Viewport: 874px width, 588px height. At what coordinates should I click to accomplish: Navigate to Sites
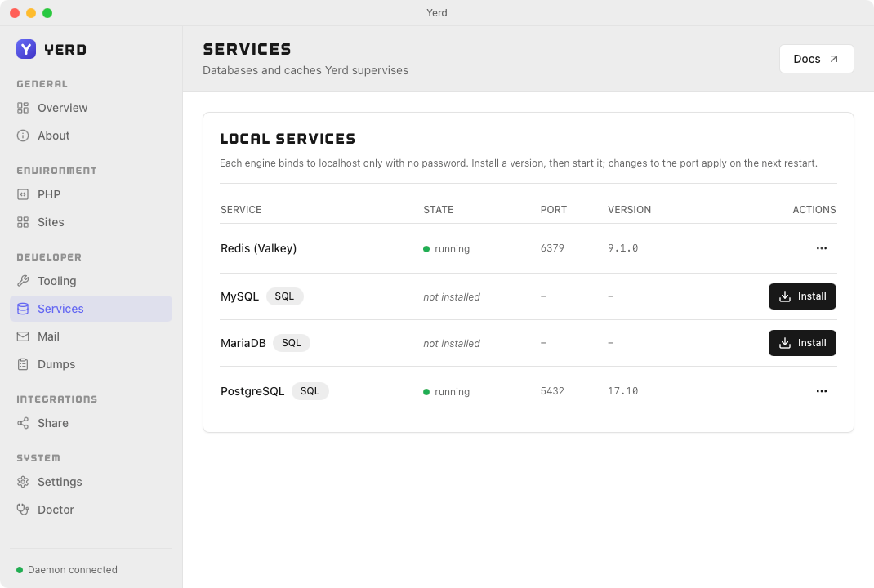pyautogui.click(x=91, y=222)
